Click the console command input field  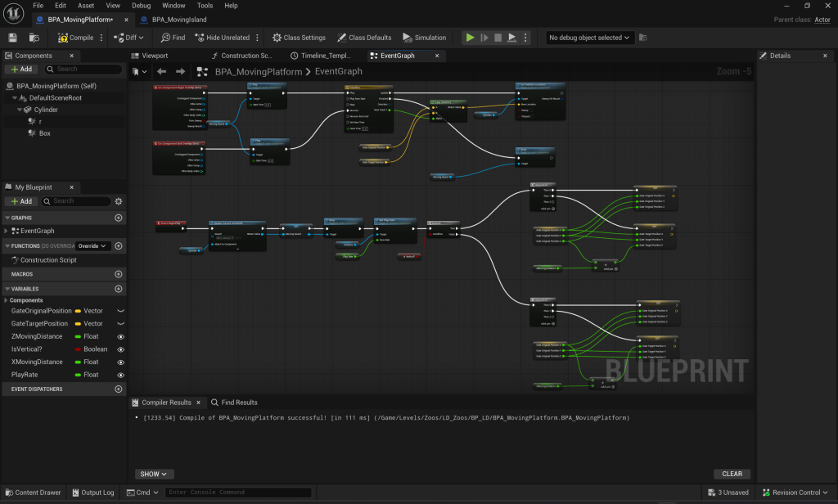tap(237, 493)
